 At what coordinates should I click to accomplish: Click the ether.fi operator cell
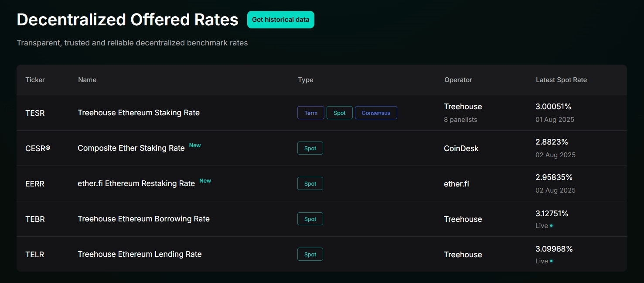[x=457, y=184]
